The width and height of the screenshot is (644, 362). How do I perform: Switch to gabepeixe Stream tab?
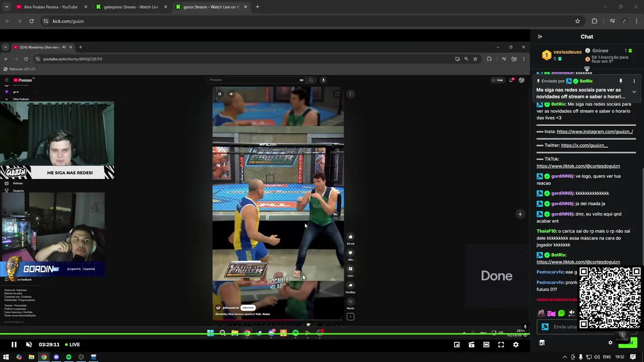[x=131, y=7]
